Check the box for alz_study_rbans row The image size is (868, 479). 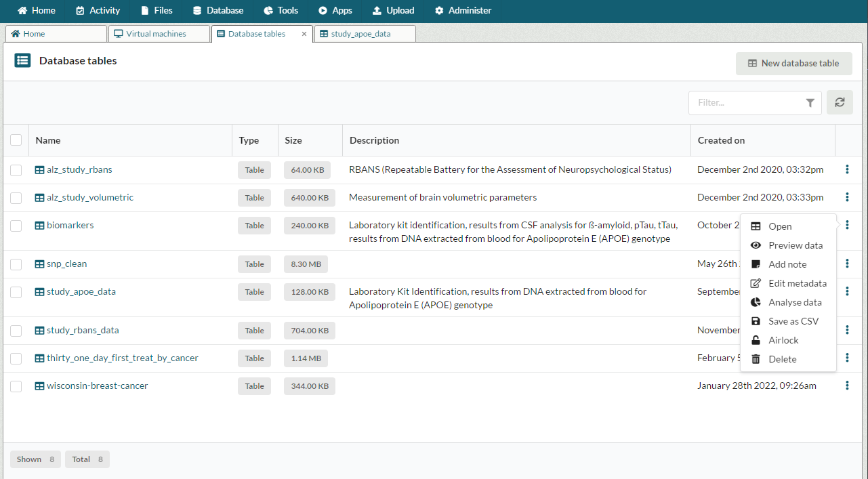point(16,170)
